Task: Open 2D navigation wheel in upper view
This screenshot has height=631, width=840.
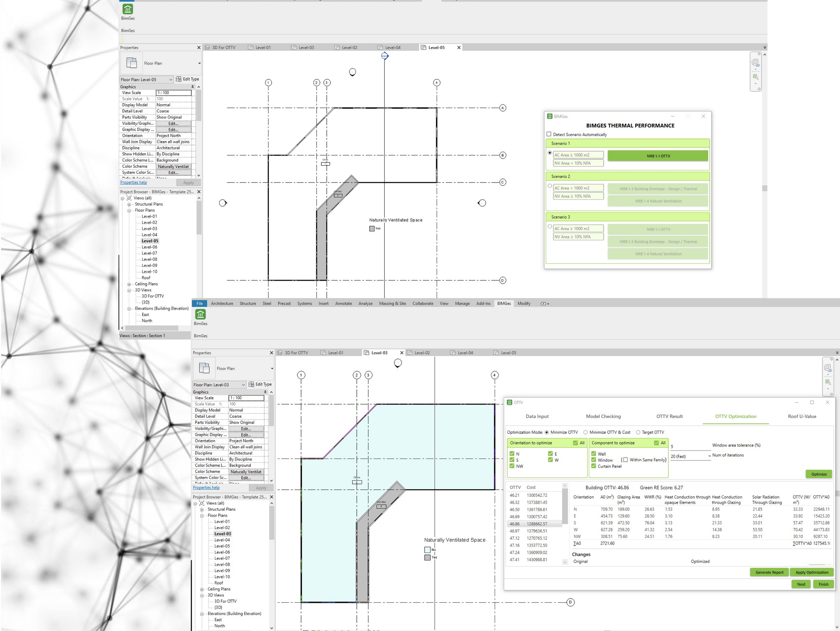Action: 755,63
